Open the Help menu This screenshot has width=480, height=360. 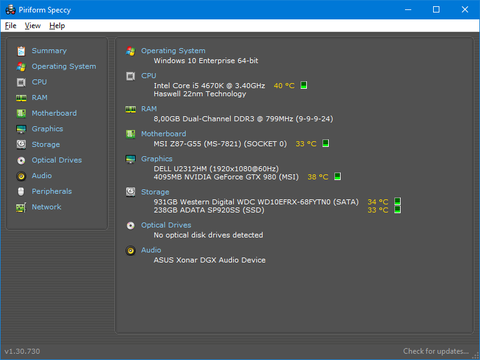[x=57, y=26]
